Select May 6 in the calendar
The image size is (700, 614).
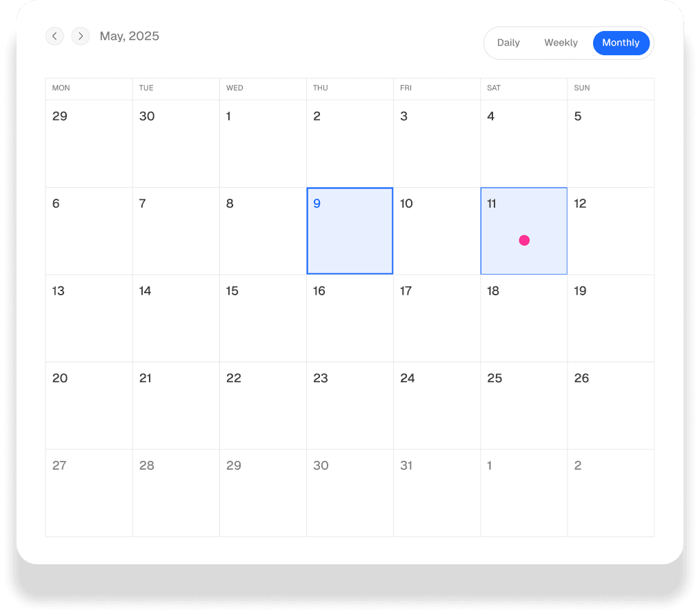coord(88,230)
